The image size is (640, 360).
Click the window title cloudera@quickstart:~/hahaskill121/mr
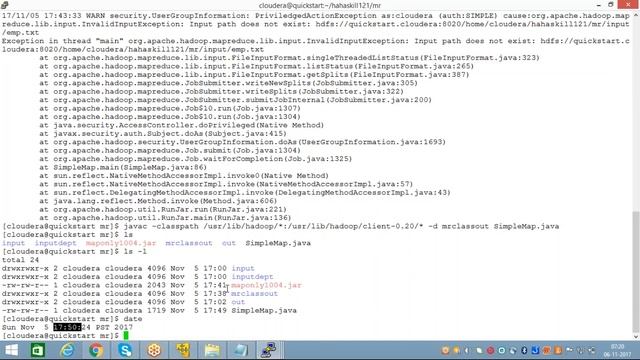click(x=320, y=5)
